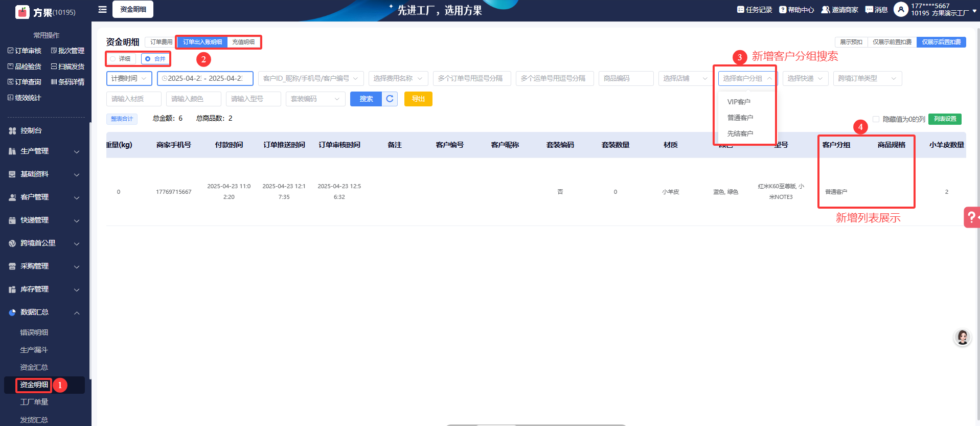Expand the 跨境订单类型 dropdown

pyautogui.click(x=867, y=78)
